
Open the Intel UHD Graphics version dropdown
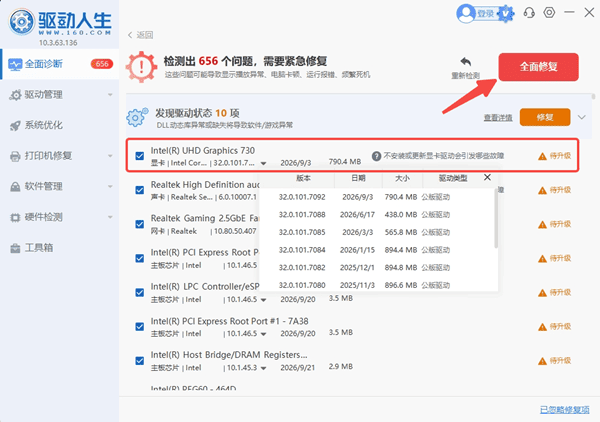(263, 163)
